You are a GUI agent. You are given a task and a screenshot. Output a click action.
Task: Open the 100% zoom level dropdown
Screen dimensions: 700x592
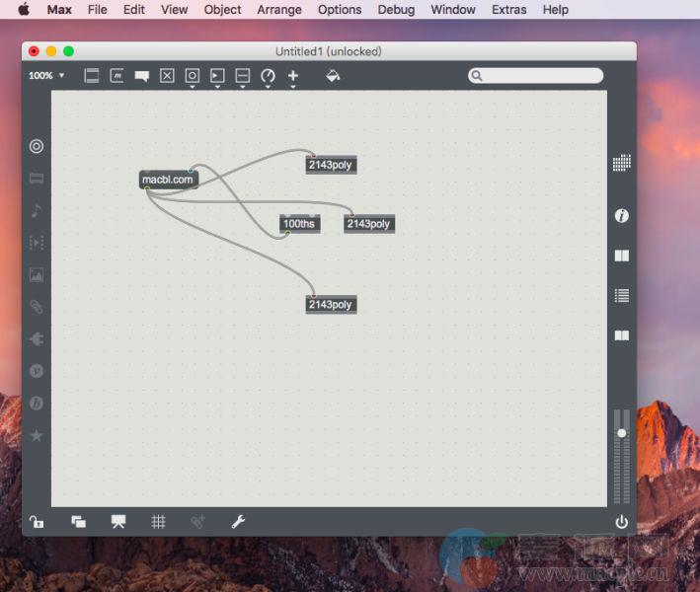(46, 76)
